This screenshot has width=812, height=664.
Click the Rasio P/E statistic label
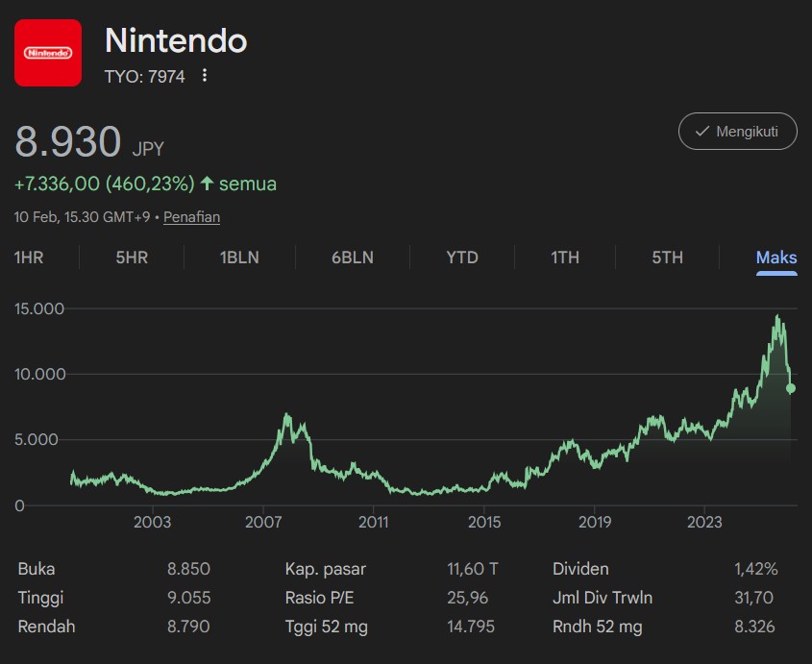pos(319,598)
